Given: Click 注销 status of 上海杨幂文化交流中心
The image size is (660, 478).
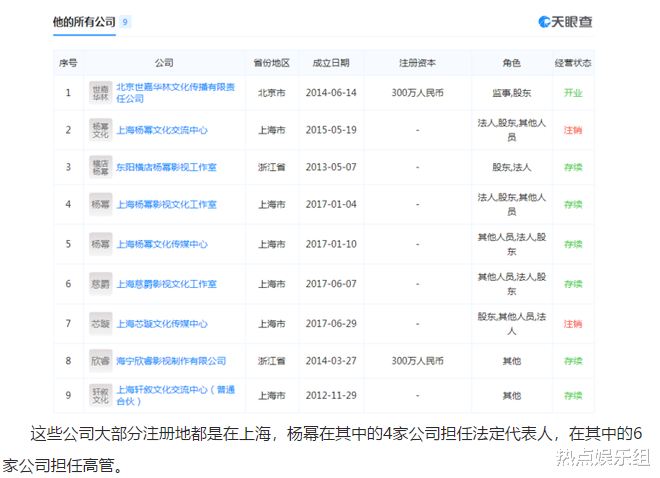Looking at the screenshot, I should [573, 130].
